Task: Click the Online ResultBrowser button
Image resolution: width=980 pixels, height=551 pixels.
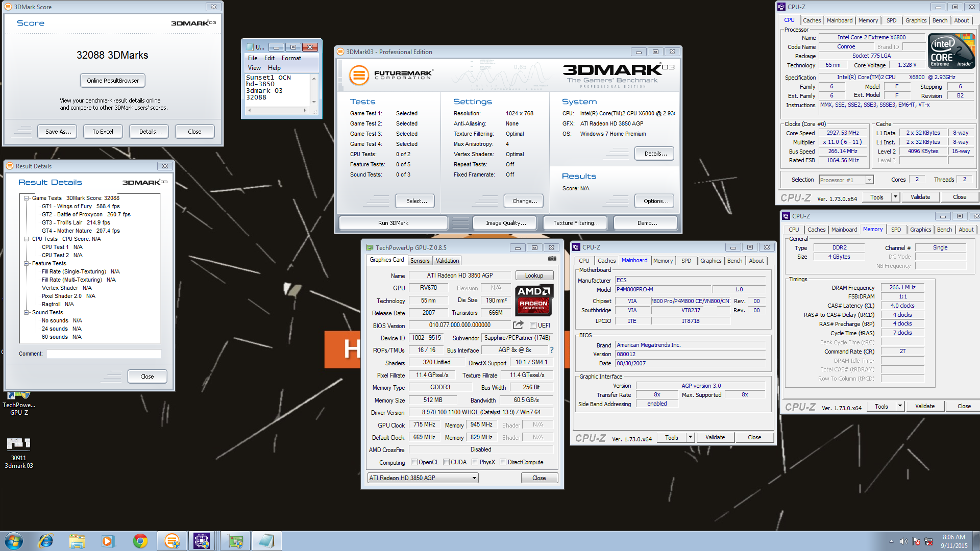Action: pos(113,81)
